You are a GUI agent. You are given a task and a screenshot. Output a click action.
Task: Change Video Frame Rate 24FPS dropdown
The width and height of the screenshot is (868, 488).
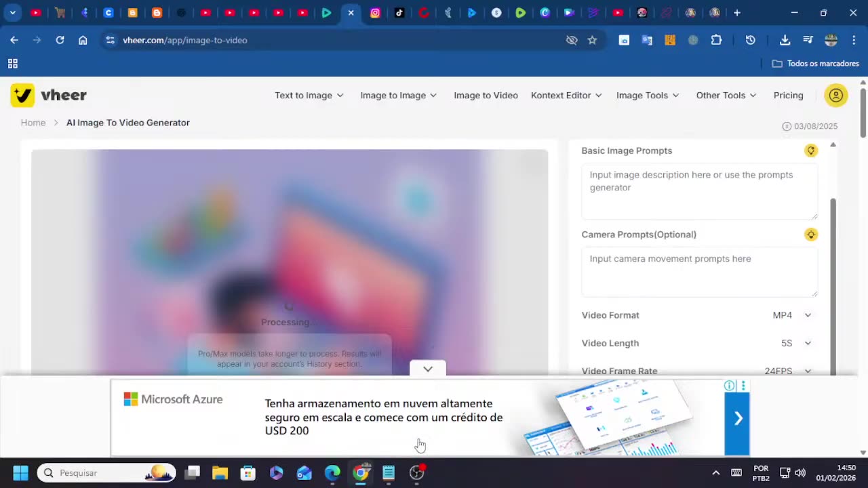788,371
